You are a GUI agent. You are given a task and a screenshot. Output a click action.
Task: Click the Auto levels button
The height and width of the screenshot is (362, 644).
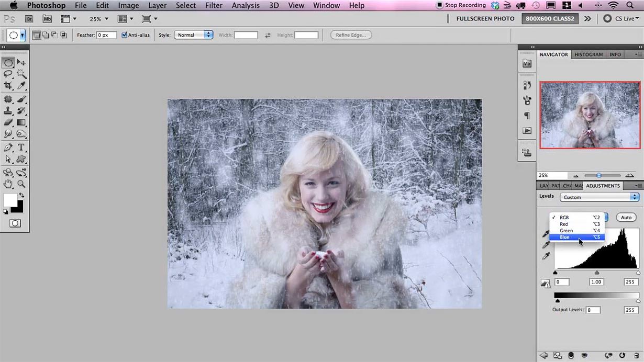[x=626, y=217]
